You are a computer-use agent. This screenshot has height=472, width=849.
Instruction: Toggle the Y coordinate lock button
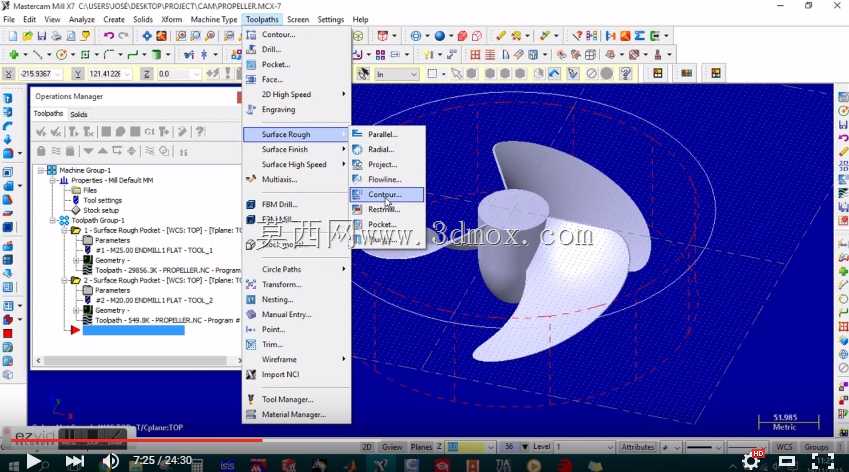point(77,74)
